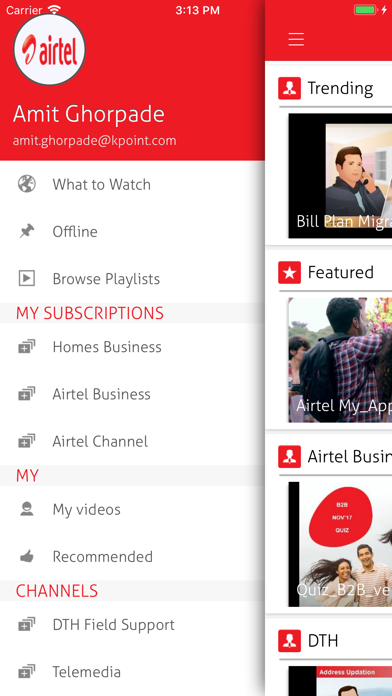Open the Quiz_B2B video thumbnail
This screenshot has width=392, height=696.
pos(340,544)
